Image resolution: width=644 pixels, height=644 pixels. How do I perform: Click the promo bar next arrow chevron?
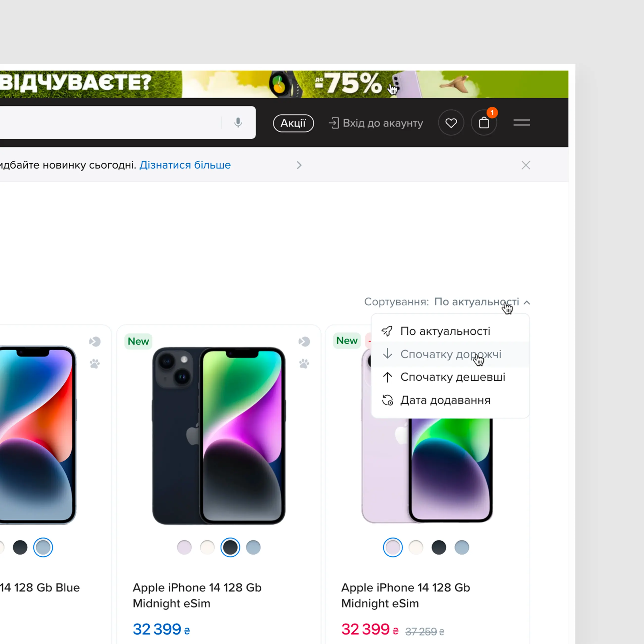299,165
